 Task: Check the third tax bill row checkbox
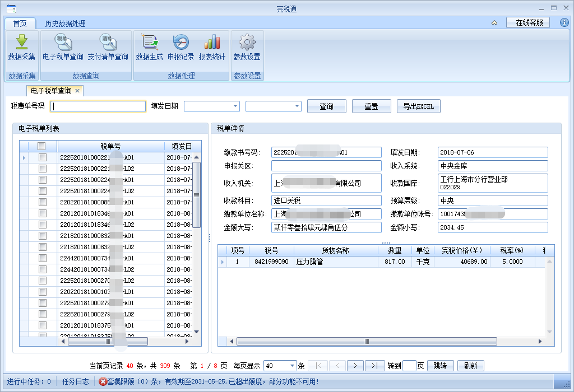click(42, 180)
